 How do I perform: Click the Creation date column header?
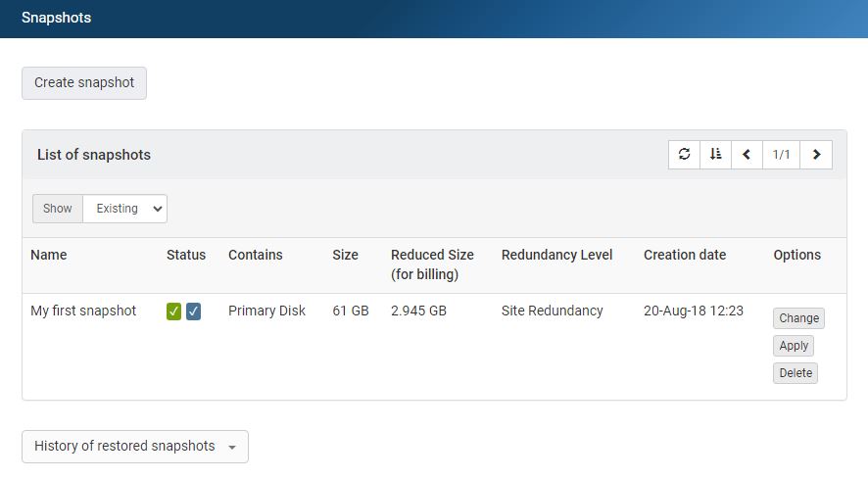coord(685,255)
